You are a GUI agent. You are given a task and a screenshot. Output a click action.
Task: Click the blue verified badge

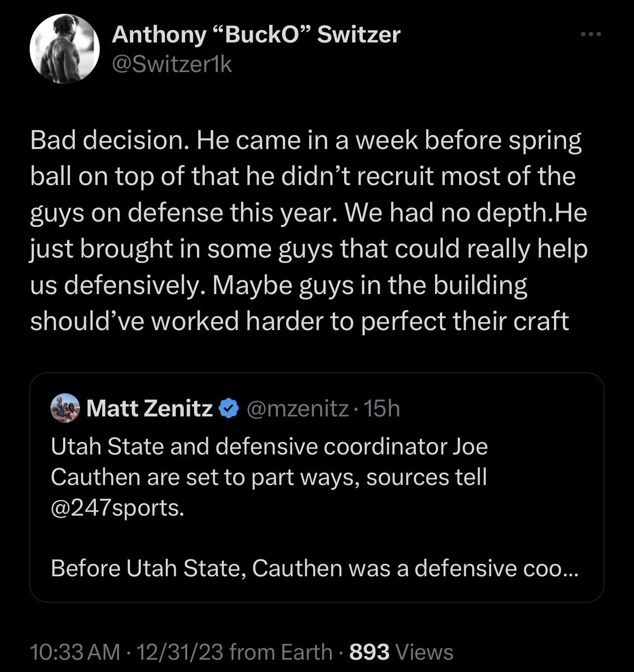[x=228, y=409]
